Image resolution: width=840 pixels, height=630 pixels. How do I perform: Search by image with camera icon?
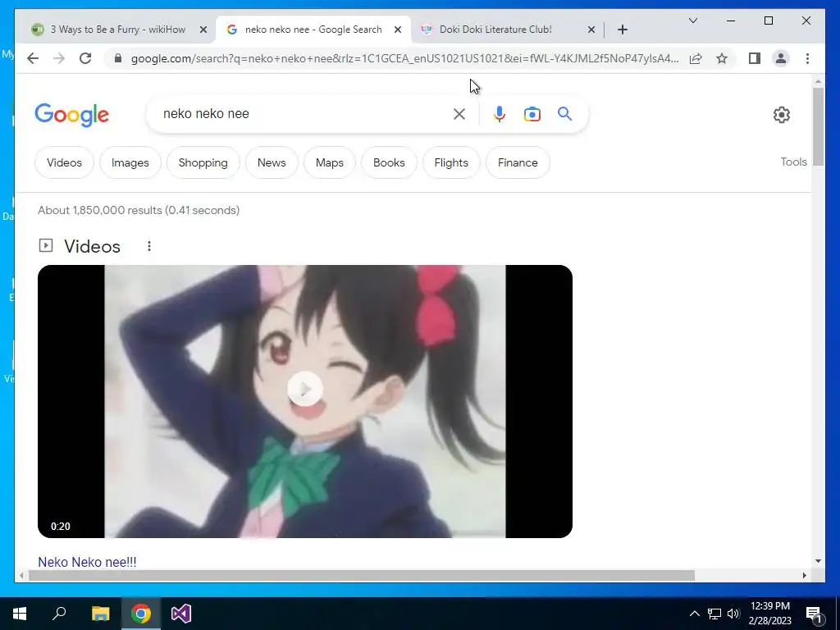532,114
